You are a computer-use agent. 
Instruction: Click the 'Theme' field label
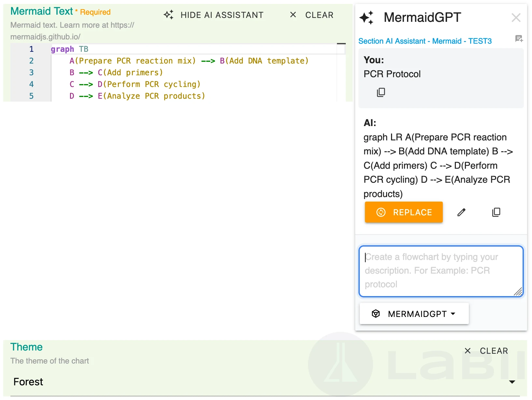[26, 347]
